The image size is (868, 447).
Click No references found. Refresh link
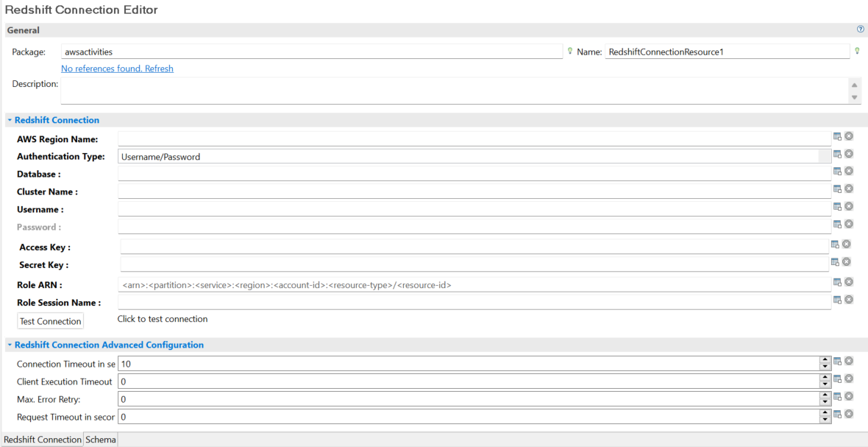coord(118,68)
